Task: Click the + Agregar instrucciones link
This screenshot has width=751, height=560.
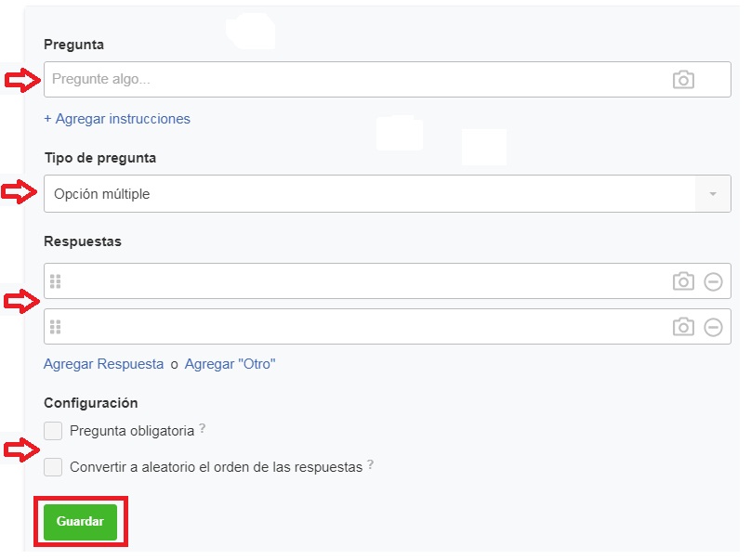Action: coord(117,119)
